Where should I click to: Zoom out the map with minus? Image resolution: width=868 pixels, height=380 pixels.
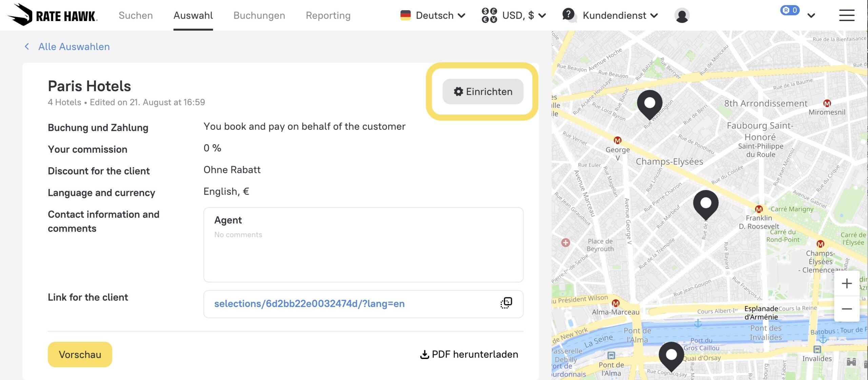pos(847,309)
